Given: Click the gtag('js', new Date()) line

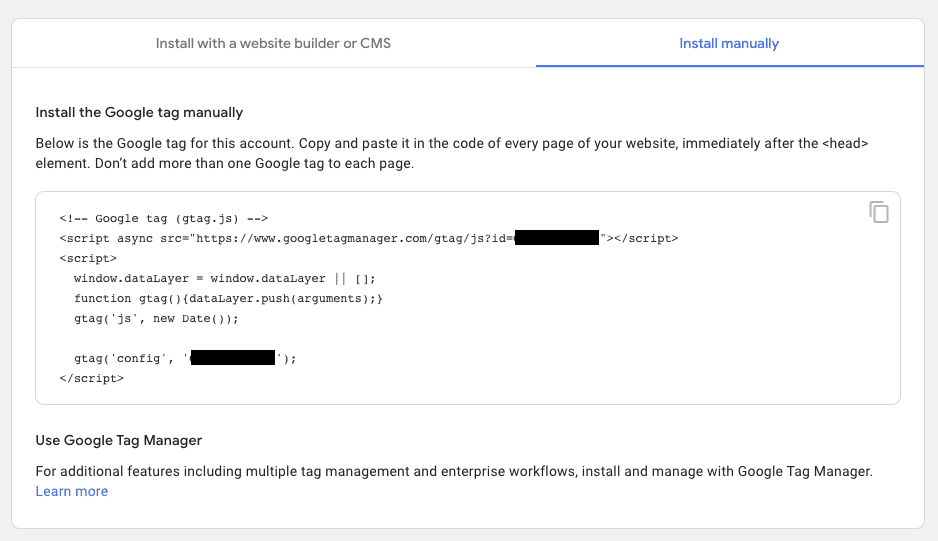Looking at the screenshot, I should (x=156, y=318).
